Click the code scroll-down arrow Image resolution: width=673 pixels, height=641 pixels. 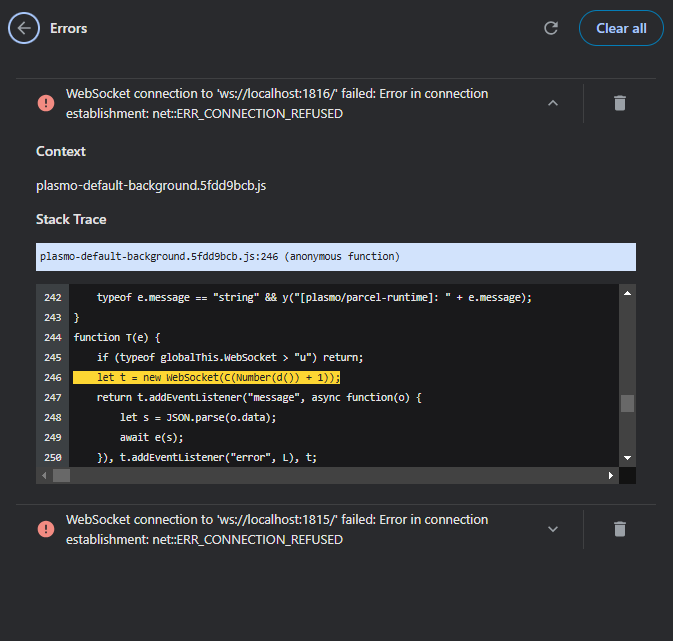(627, 458)
